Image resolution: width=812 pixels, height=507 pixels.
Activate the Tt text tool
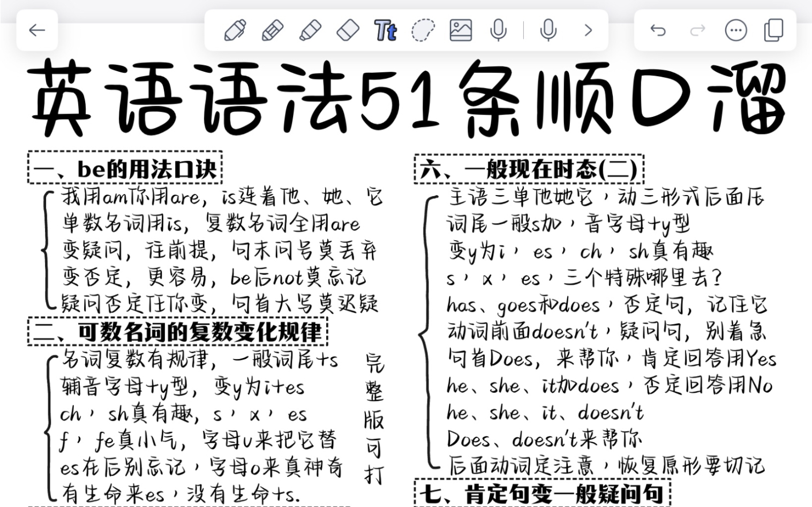pyautogui.click(x=385, y=30)
